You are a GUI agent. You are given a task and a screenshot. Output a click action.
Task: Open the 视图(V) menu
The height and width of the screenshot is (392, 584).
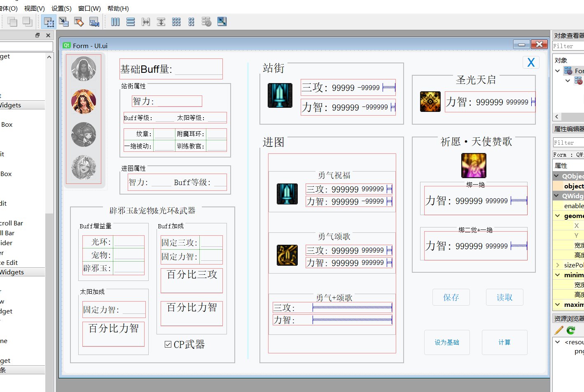[x=35, y=8]
